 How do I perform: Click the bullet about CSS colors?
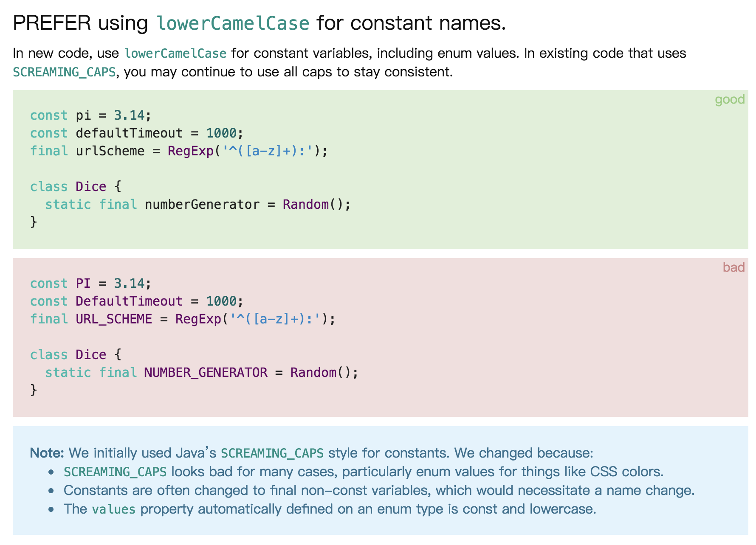364,472
